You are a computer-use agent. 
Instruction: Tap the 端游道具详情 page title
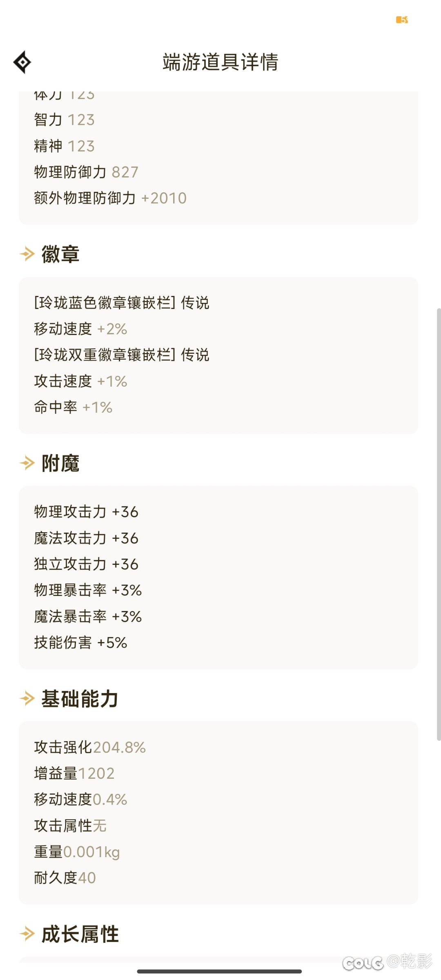click(220, 62)
